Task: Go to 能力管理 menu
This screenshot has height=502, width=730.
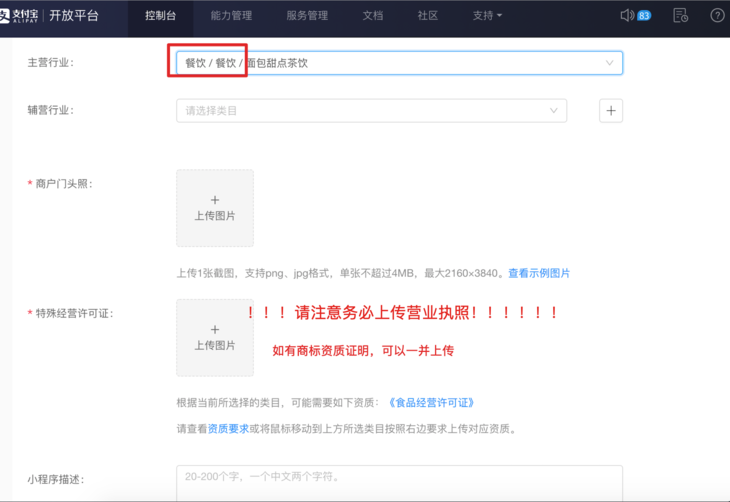Action: 231,15
